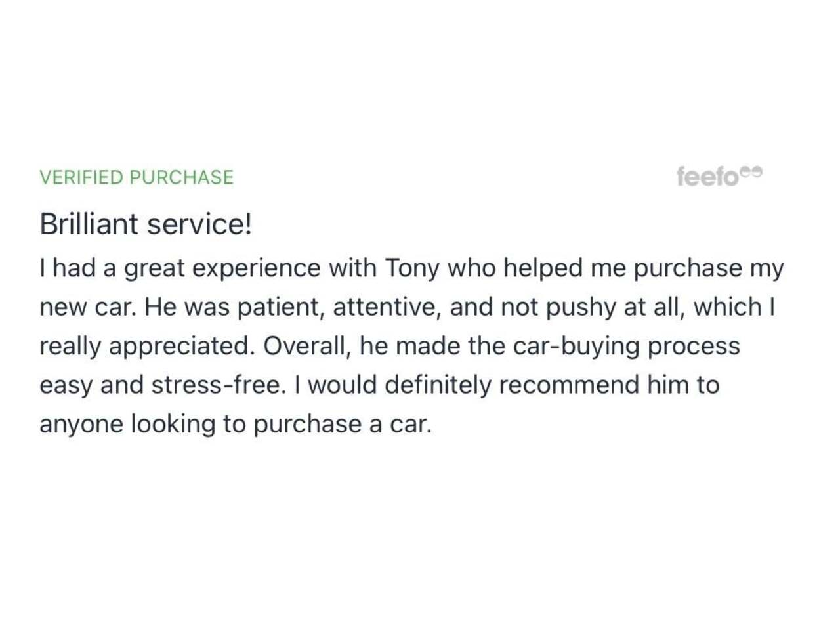Click the word "anyone" in last line
This screenshot has height=630, width=840.
coord(81,424)
